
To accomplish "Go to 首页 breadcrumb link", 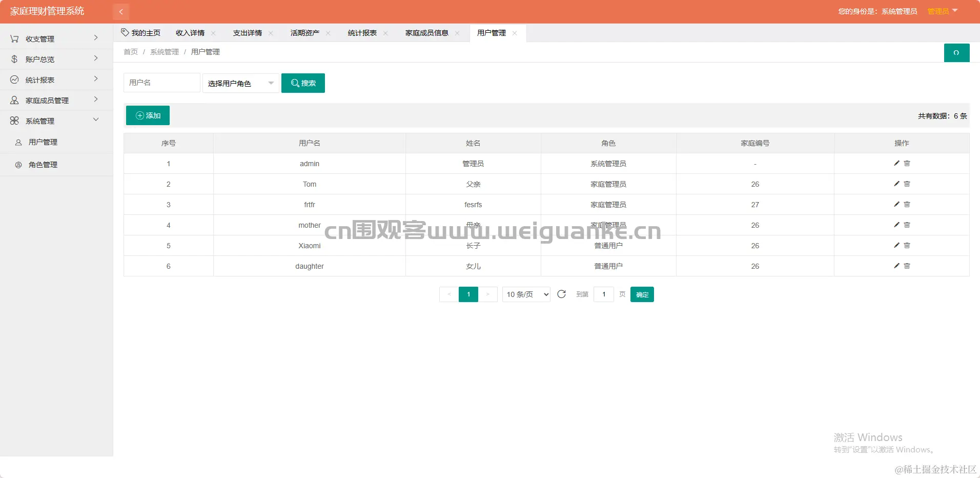I will [x=131, y=52].
